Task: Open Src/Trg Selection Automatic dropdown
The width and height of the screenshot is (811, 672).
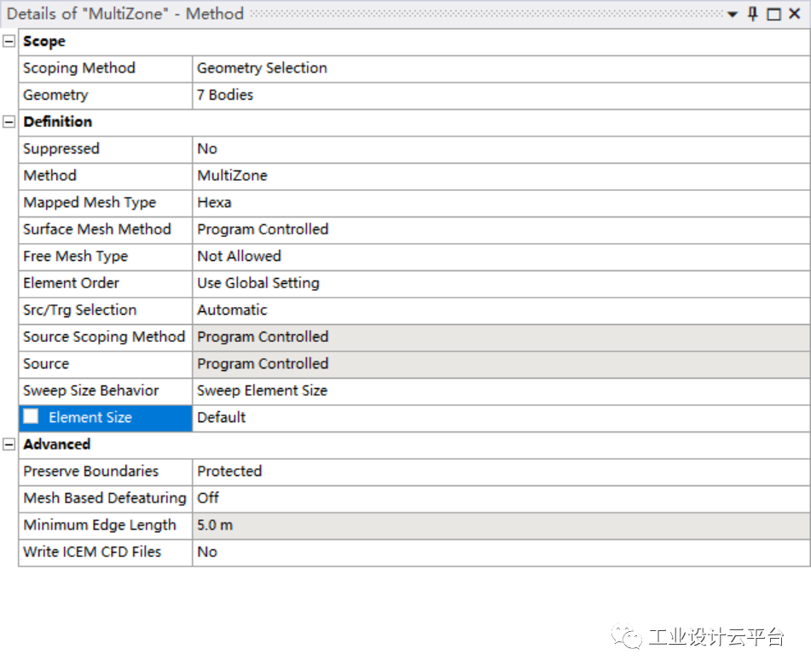Action: [501, 310]
